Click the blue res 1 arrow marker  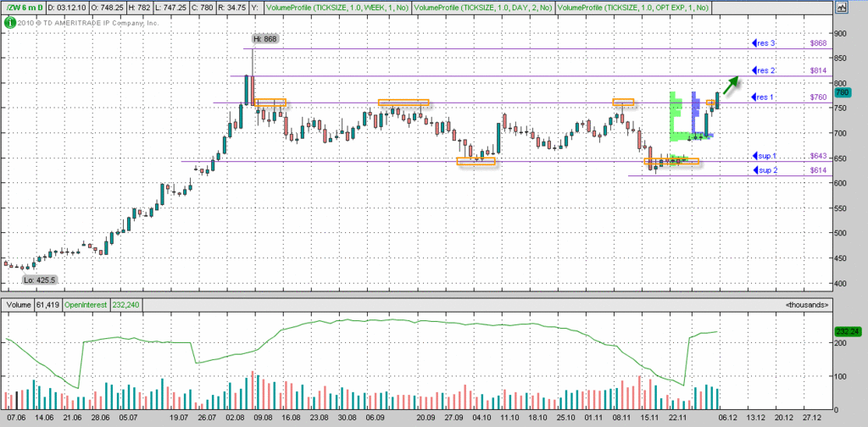[x=754, y=97]
